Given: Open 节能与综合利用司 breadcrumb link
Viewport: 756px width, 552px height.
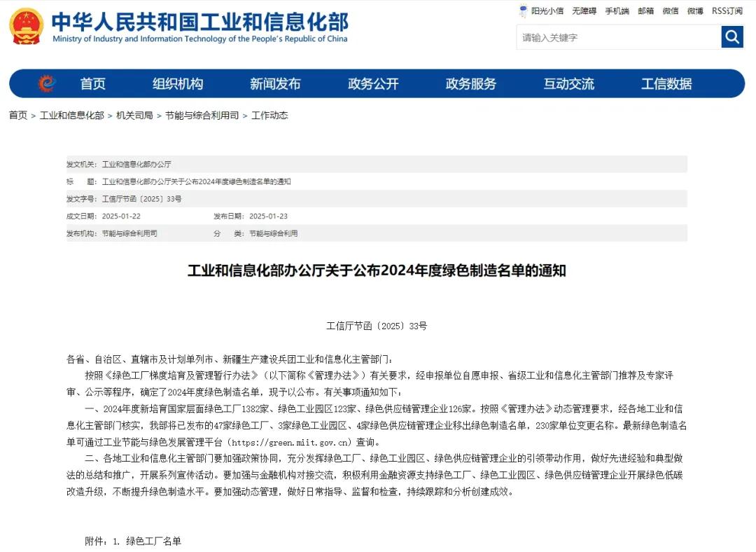Looking at the screenshot, I should (x=202, y=116).
